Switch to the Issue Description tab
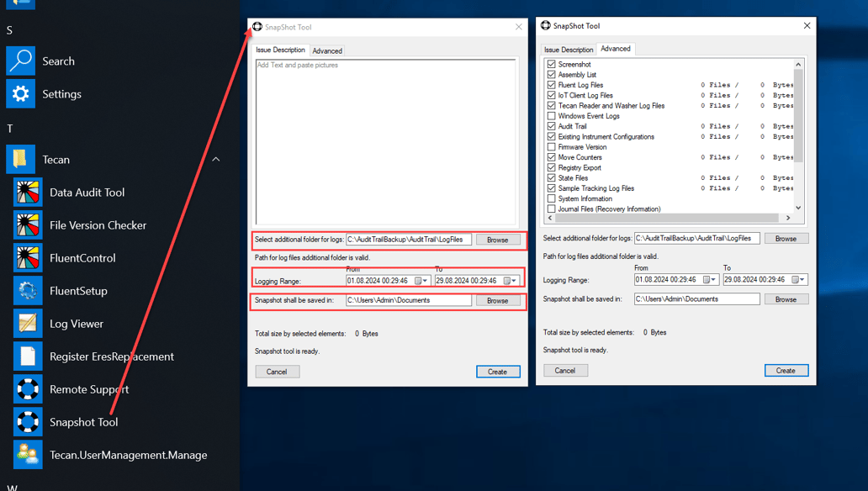Screen dimensions: 868x491 [280, 50]
